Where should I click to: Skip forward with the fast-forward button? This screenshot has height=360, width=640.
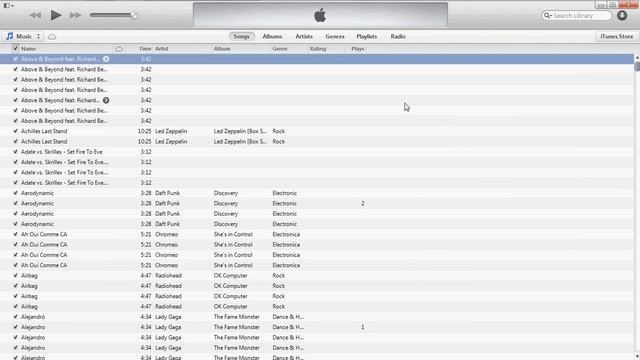pyautogui.click(x=75, y=16)
